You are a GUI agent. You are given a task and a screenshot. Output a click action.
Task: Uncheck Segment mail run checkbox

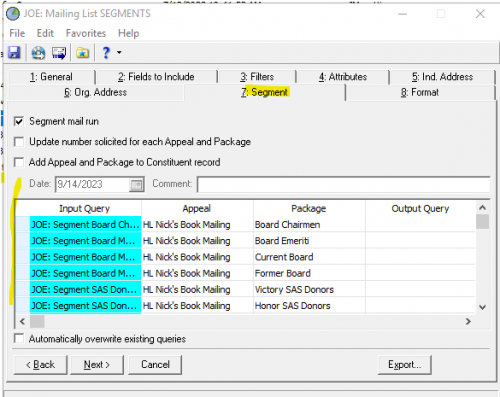19,121
